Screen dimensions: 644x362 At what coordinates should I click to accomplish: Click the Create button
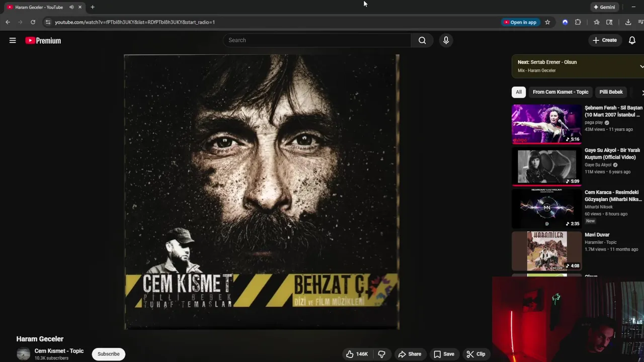(605, 40)
